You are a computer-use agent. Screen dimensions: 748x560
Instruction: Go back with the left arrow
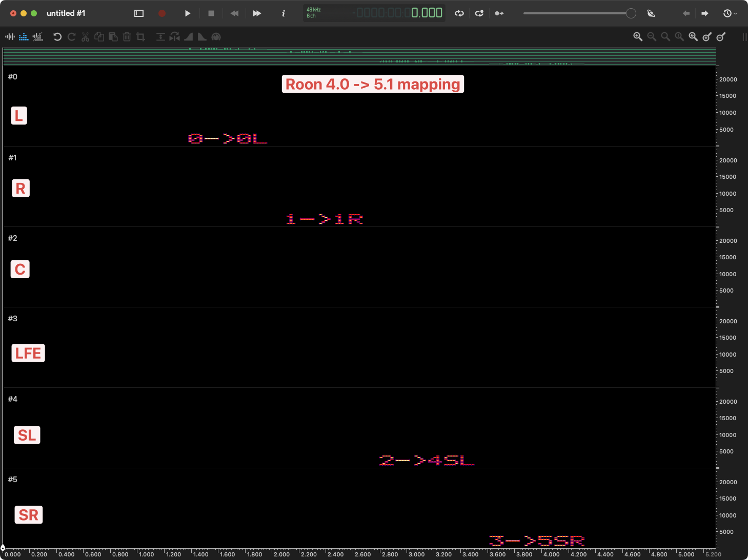pos(686,13)
